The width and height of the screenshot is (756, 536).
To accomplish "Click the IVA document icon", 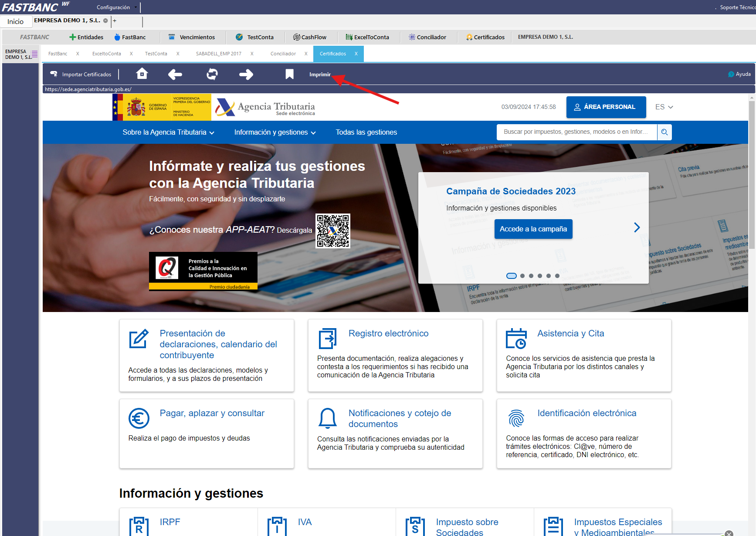I will click(277, 526).
